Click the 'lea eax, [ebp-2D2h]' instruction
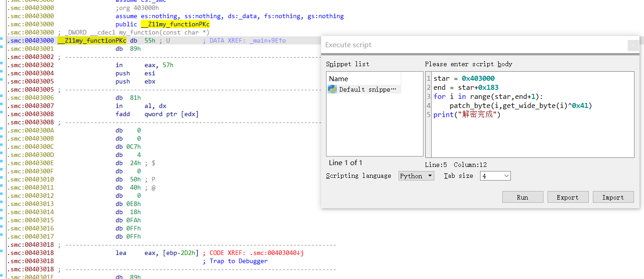644x279 pixels. tap(157, 253)
